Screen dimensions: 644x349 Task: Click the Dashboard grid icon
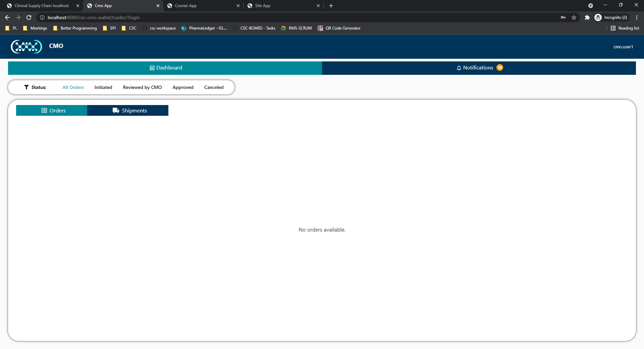click(x=152, y=68)
